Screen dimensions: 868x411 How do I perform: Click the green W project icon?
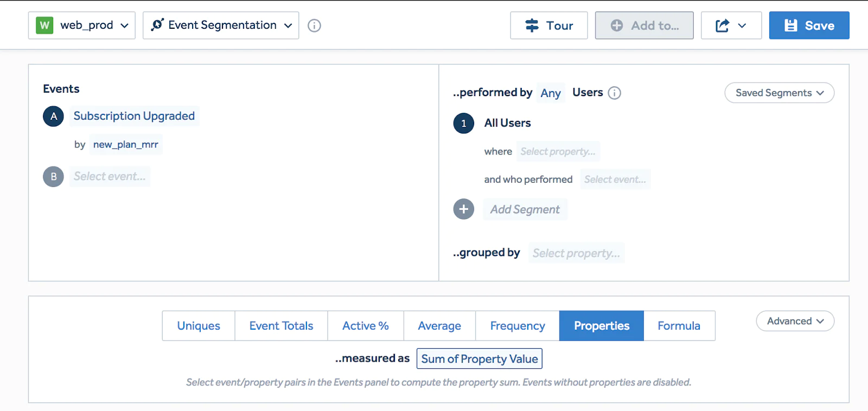click(44, 25)
